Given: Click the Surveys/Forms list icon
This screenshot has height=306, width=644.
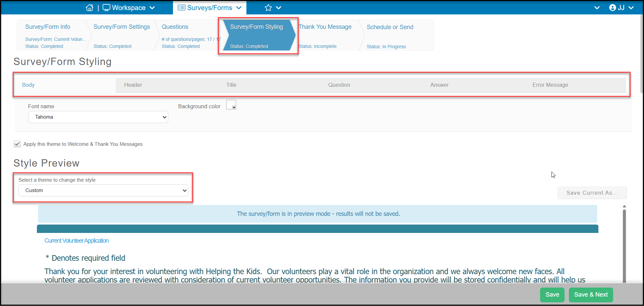Looking at the screenshot, I should pos(181,8).
